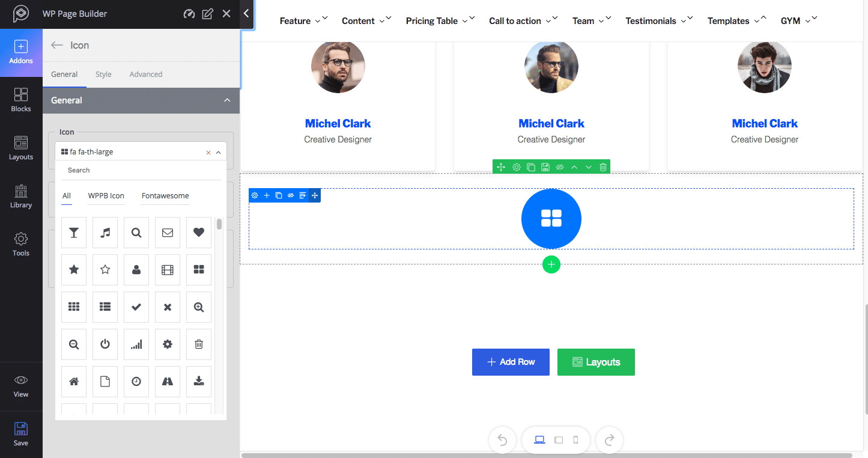Screen dimensions: 868x458
Task: Toggle visibility of the Icon addon
Action: click(290, 195)
